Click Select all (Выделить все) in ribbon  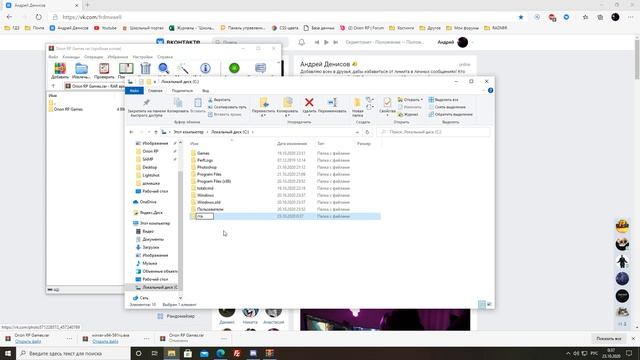tap(443, 100)
